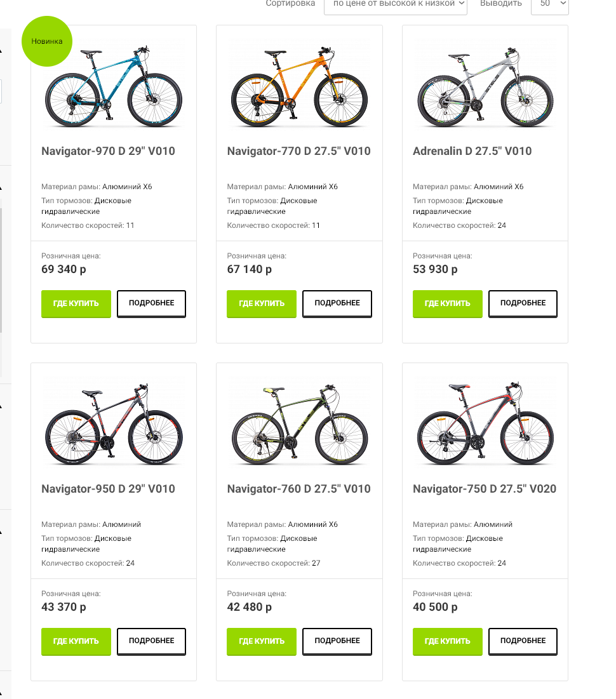The width and height of the screenshot is (616, 699).
Task: Click the Новинка badge on the first bike
Action: coord(47,41)
